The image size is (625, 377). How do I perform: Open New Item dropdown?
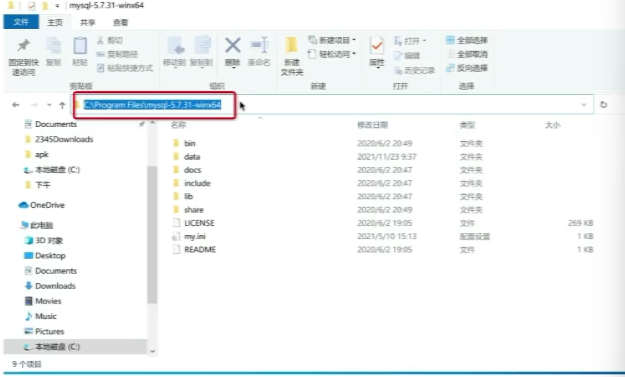point(354,40)
